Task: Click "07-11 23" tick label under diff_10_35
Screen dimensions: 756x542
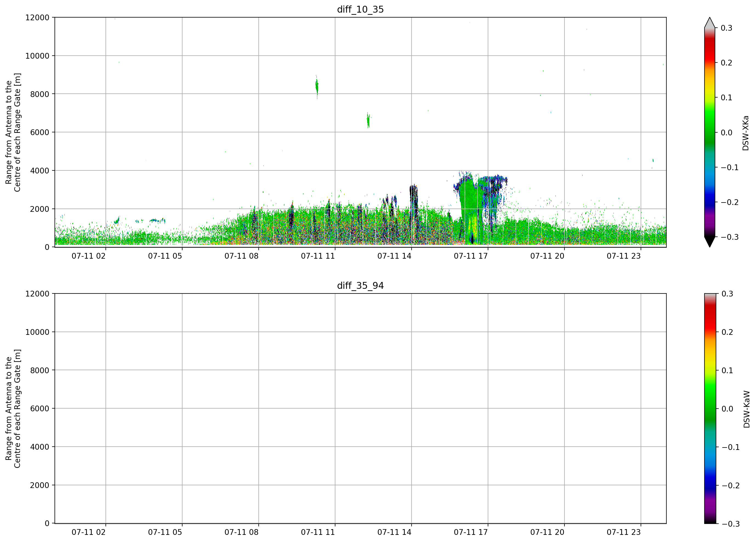Action: 624,256
